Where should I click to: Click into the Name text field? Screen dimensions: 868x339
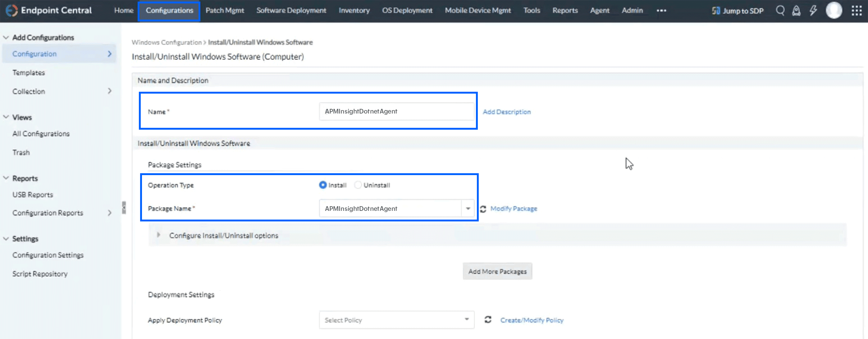(396, 111)
